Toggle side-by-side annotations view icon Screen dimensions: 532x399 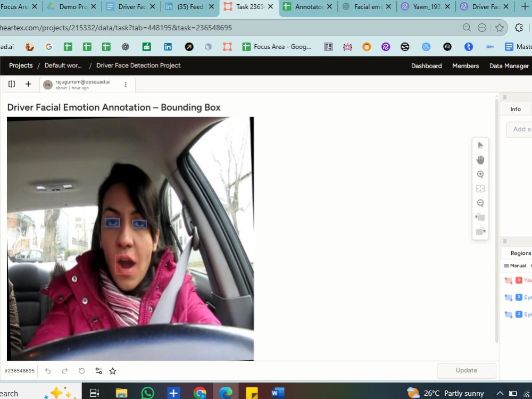pos(12,84)
